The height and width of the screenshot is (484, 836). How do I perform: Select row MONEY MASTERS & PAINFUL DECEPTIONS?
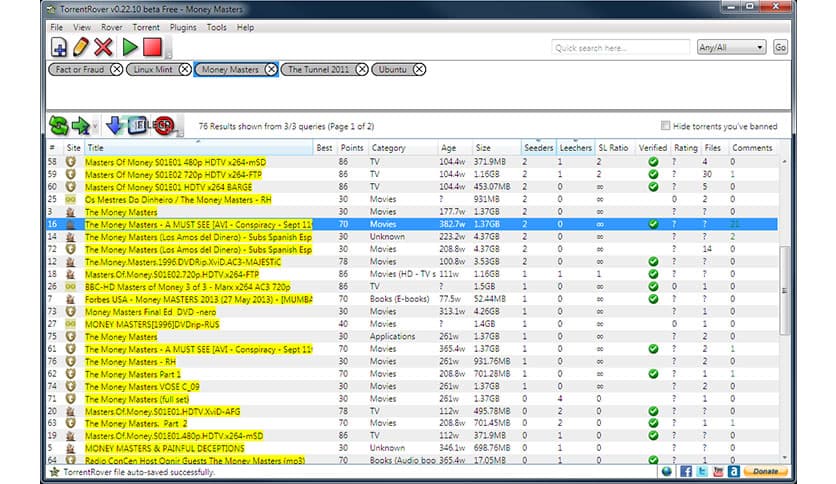[x=412, y=448]
